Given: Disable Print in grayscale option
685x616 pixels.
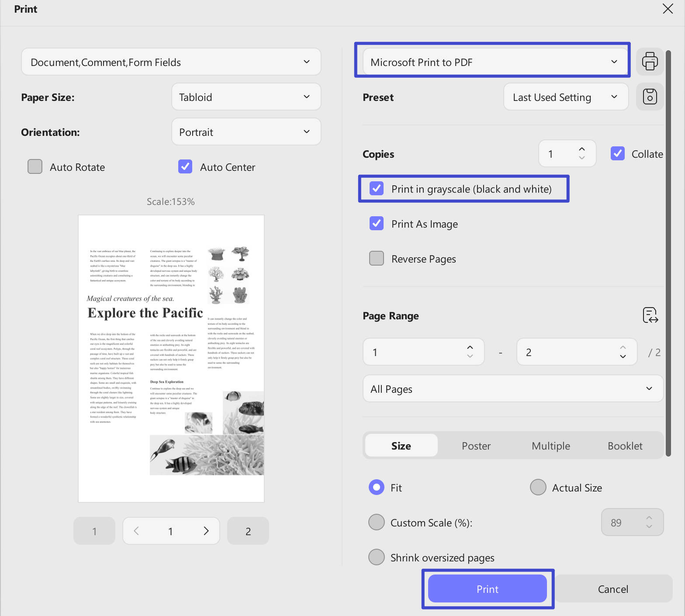Looking at the screenshot, I should coord(377,188).
